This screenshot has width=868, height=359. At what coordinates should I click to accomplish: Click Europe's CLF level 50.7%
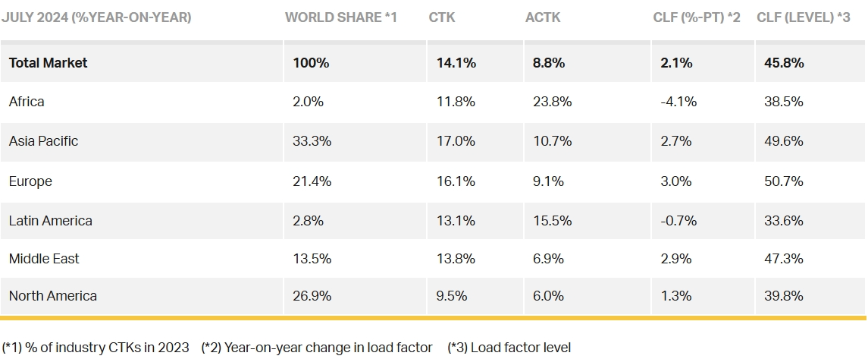click(785, 181)
